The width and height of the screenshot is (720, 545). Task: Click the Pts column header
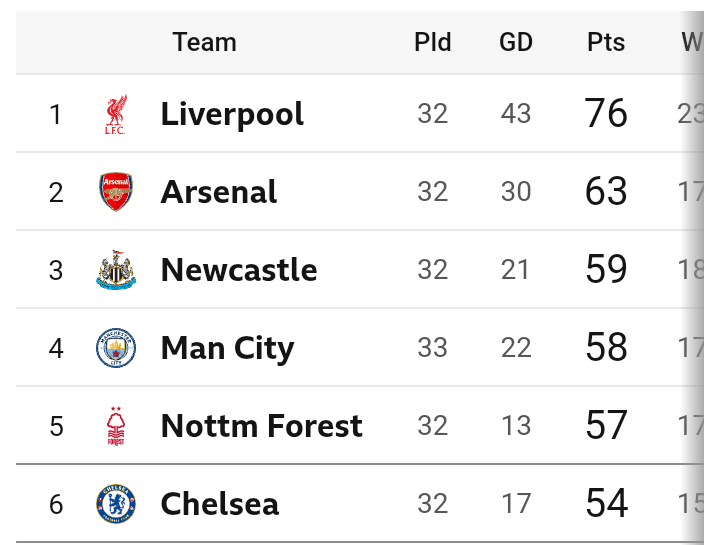(x=606, y=42)
